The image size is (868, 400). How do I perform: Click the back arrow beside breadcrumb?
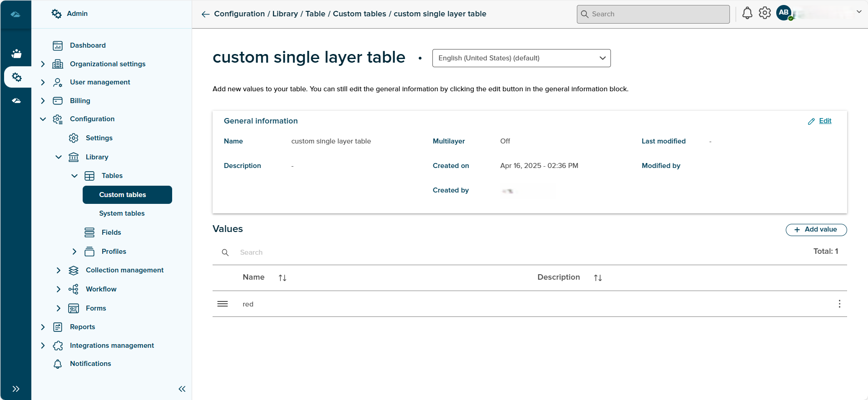click(205, 14)
